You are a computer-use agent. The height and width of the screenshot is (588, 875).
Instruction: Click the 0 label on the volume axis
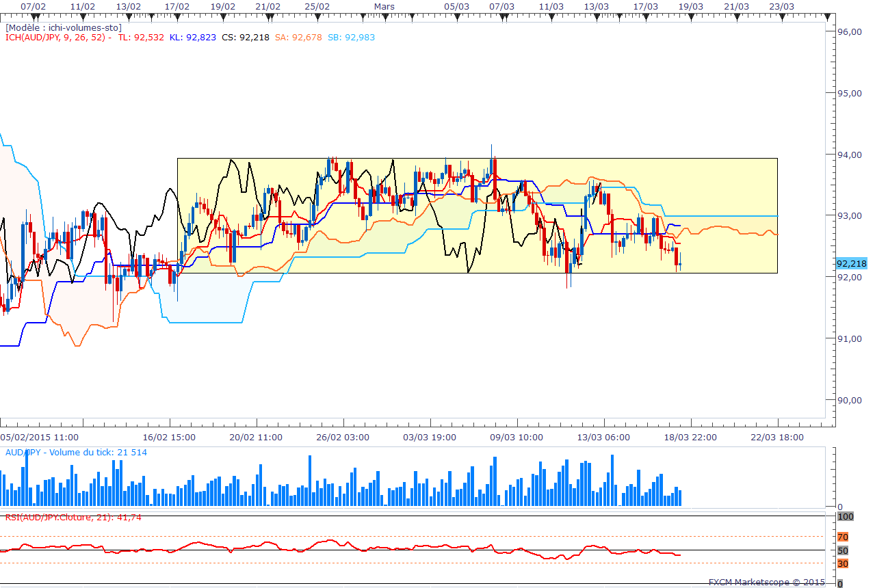(x=840, y=507)
